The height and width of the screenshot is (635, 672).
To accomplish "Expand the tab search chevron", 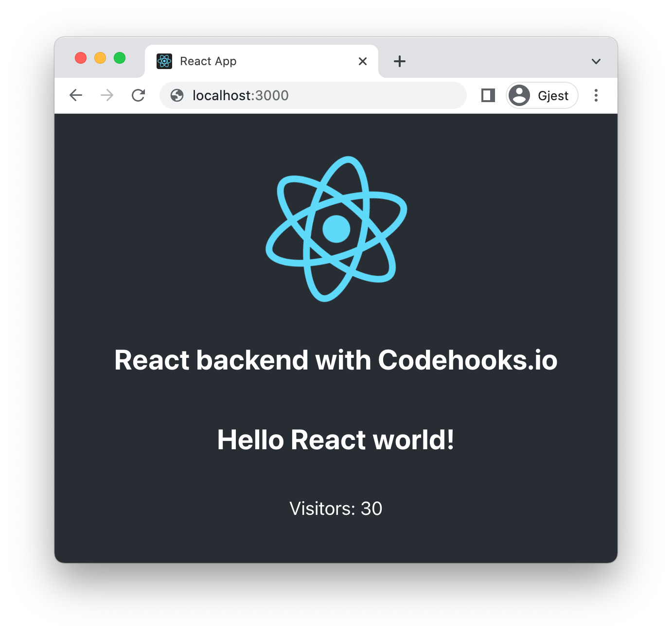I will pyautogui.click(x=596, y=61).
